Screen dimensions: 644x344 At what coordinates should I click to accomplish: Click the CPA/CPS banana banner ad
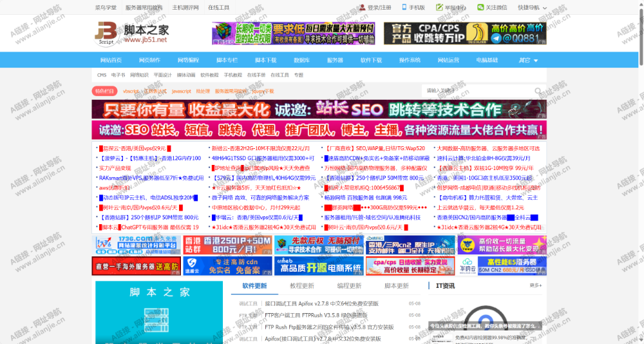click(466, 33)
